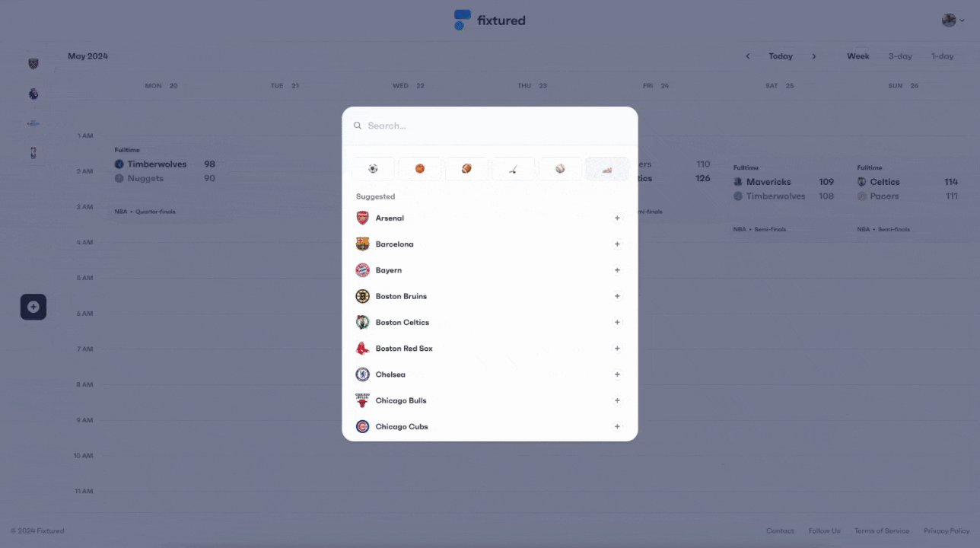Open Premier League icon in sidebar
The width and height of the screenshot is (980, 548).
click(x=33, y=94)
